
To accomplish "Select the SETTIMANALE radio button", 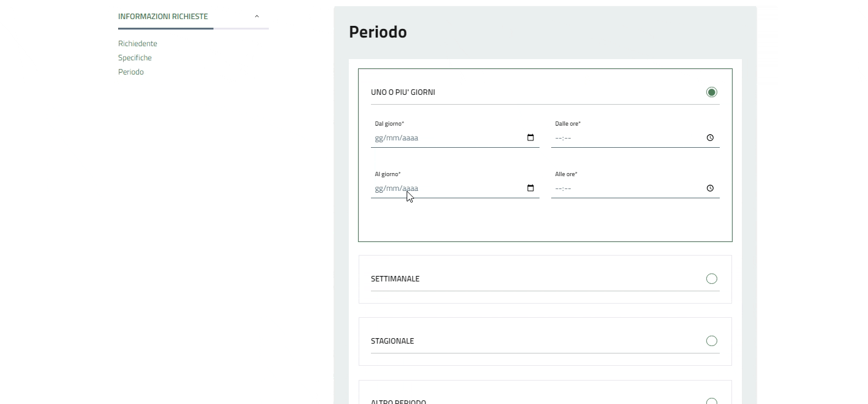I will (x=712, y=279).
